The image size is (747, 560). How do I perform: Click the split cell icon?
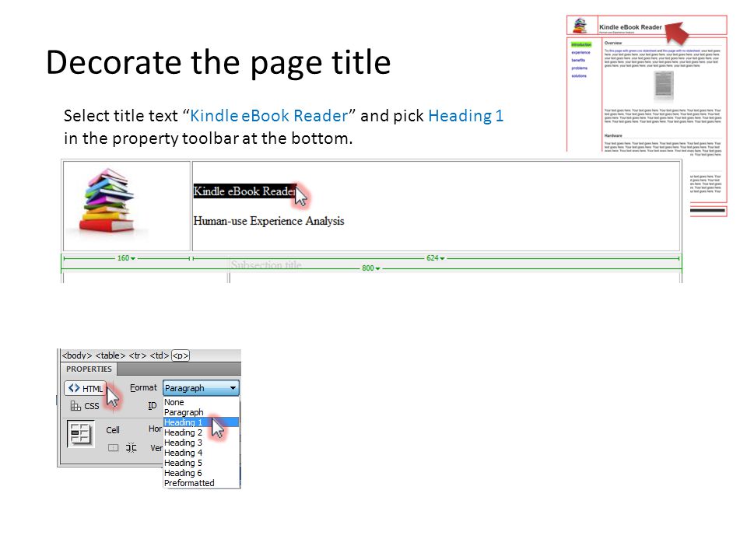tap(131, 448)
